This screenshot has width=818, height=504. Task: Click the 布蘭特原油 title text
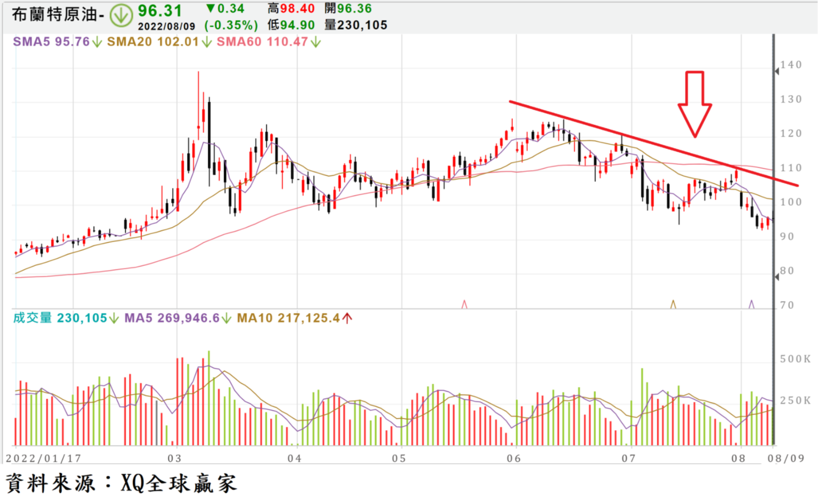tap(54, 14)
